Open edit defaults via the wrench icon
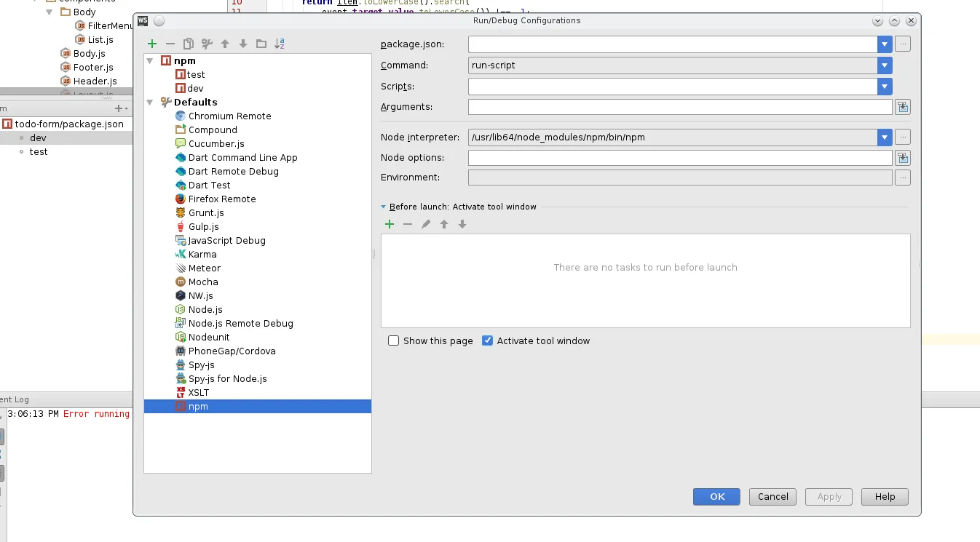 point(207,44)
